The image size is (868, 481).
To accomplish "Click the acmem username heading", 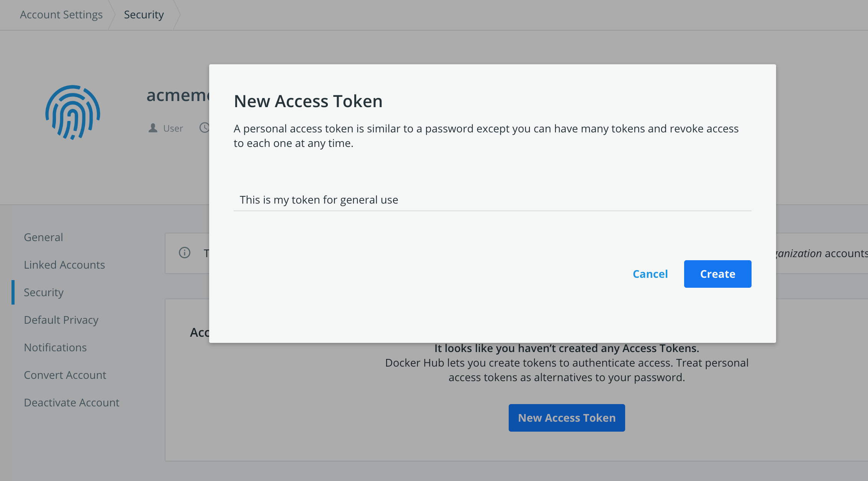I will click(178, 95).
